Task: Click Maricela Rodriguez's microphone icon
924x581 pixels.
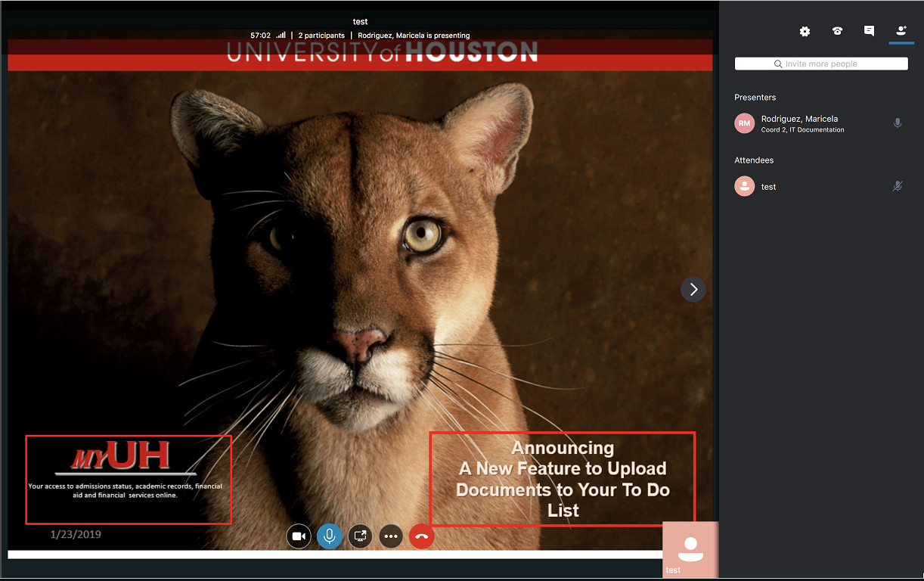Action: (x=898, y=123)
